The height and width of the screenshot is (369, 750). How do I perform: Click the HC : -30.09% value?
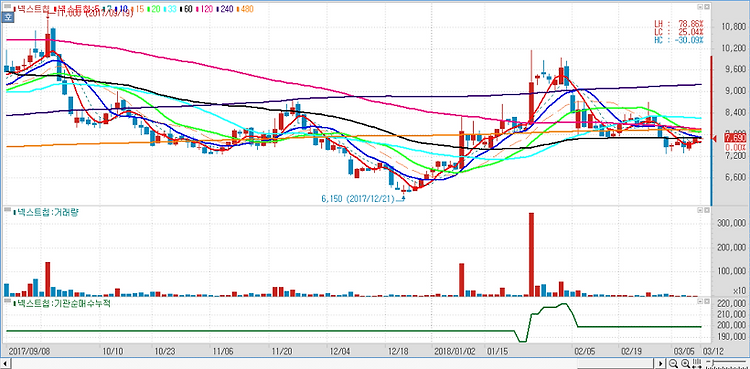tap(679, 40)
